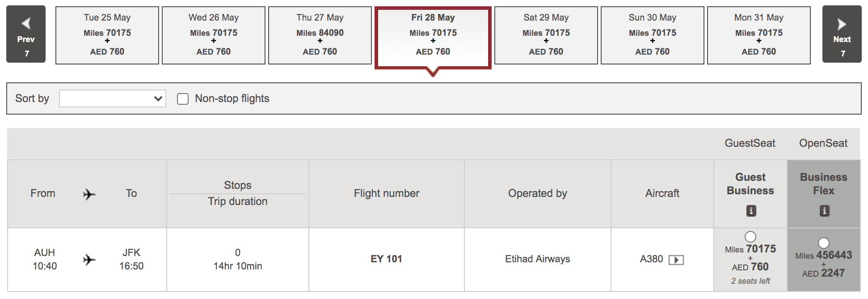Click the airplane icon in the From/To column header

(x=88, y=194)
